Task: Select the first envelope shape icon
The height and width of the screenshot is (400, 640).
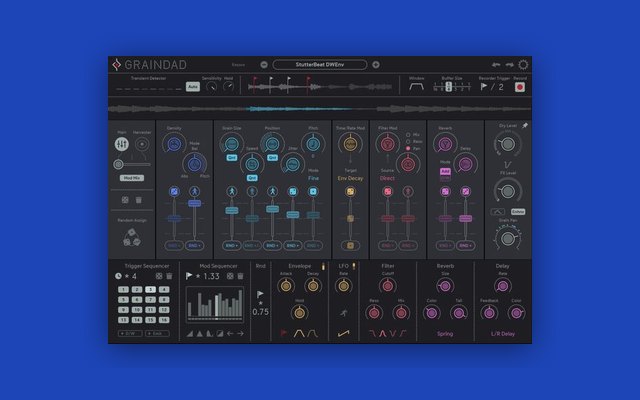Action: tap(299, 333)
